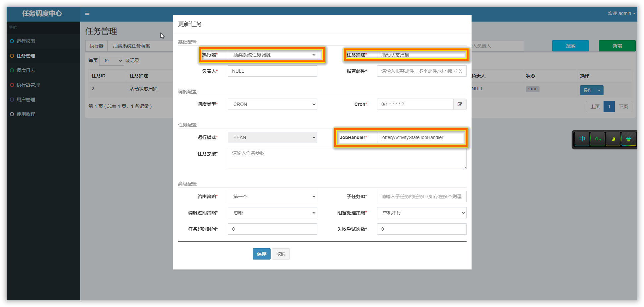Screen dimensions: 644x307
Task: Click the JobHandler input field
Action: pyautogui.click(x=420, y=137)
